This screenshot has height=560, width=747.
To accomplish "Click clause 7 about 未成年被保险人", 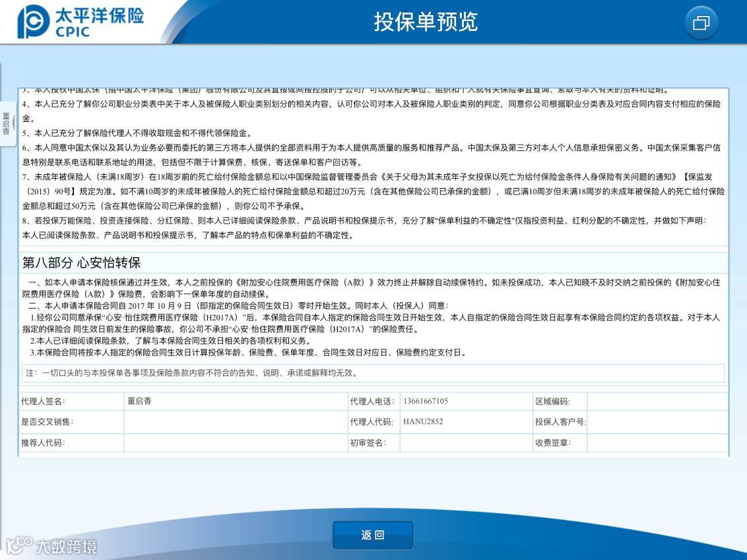I will (x=373, y=191).
